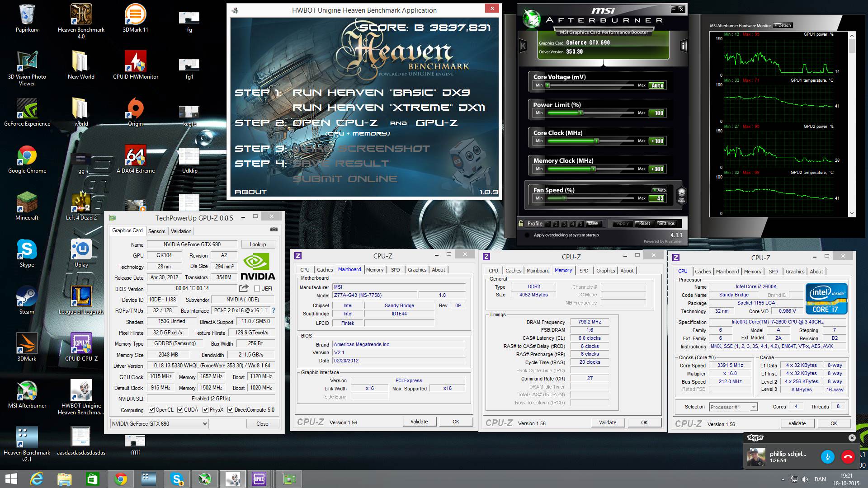
Task: Open League of Legends desktop shortcut
Action: pos(81,300)
